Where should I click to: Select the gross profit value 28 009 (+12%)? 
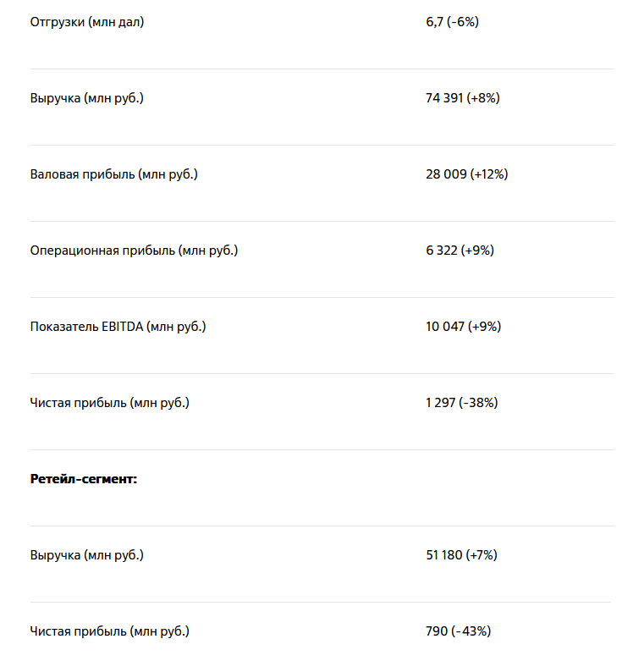point(467,174)
